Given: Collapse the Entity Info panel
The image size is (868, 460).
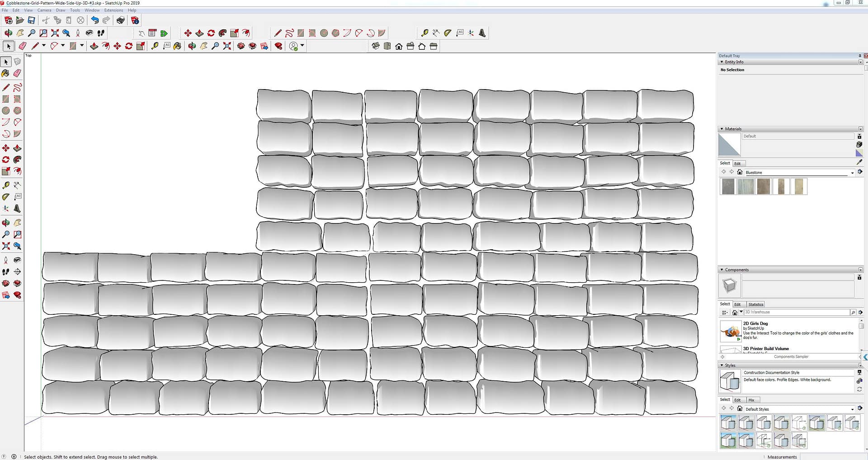Looking at the screenshot, I should point(722,62).
